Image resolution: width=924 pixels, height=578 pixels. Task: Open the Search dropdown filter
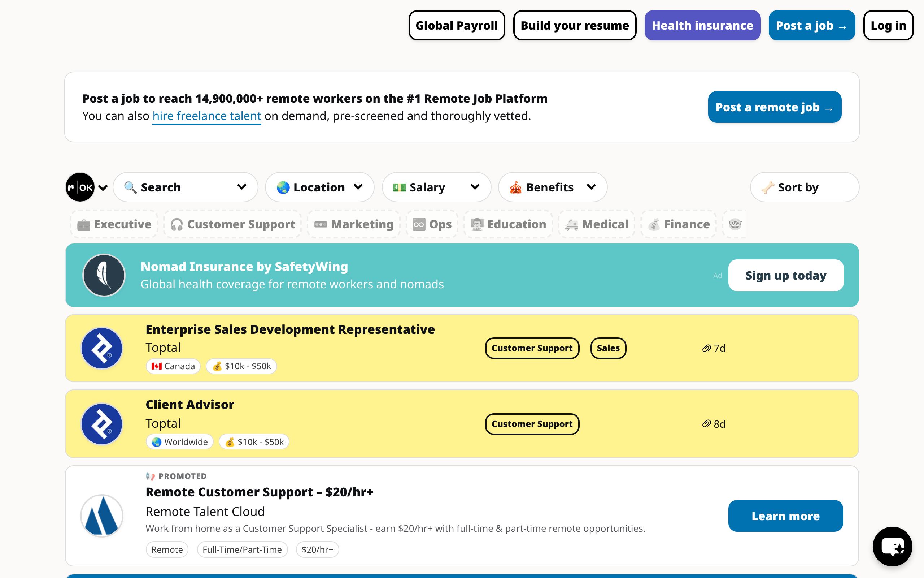tap(186, 187)
